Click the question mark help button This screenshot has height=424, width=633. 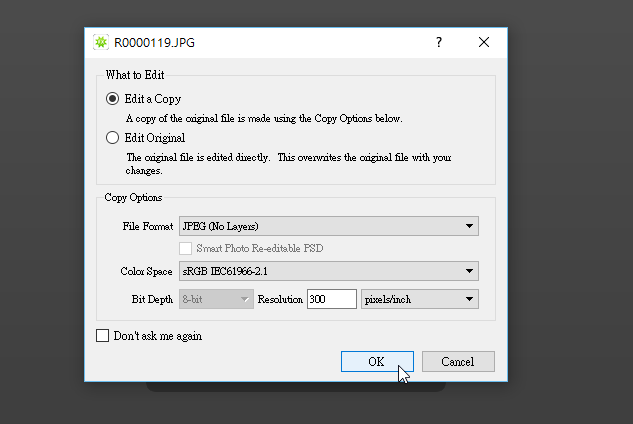tap(438, 43)
